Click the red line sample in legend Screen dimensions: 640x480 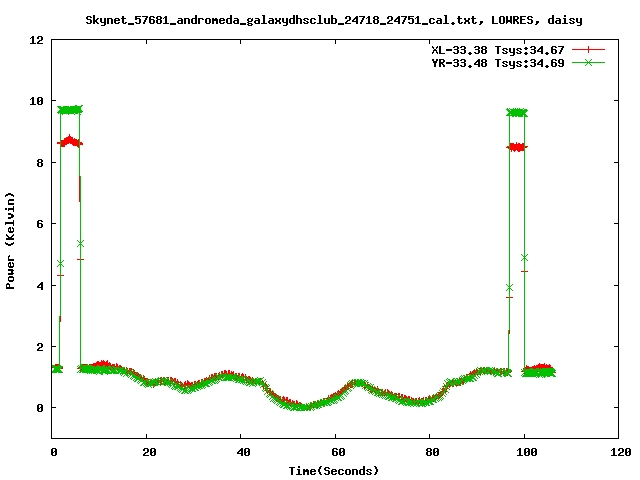(x=588, y=50)
